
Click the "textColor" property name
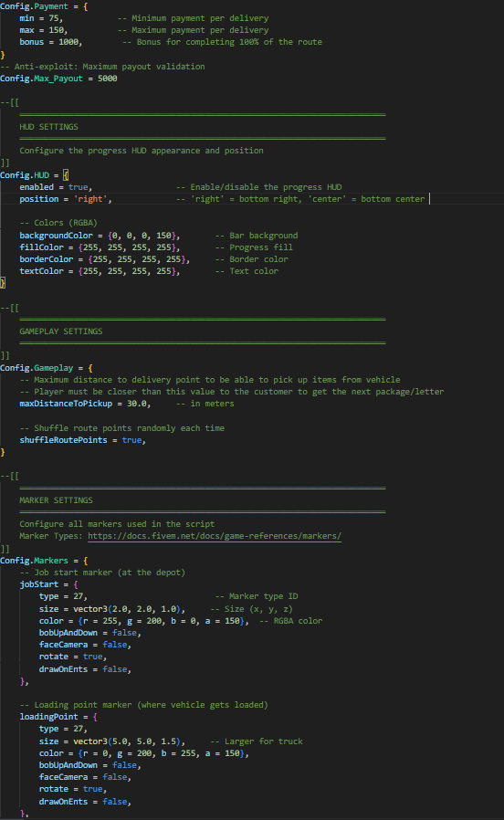click(41, 271)
